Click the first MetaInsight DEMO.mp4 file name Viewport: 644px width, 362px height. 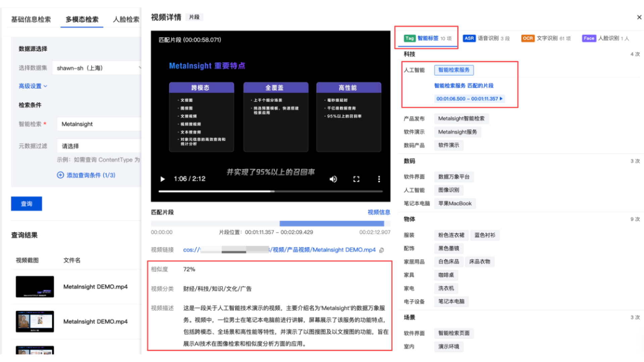(x=96, y=287)
